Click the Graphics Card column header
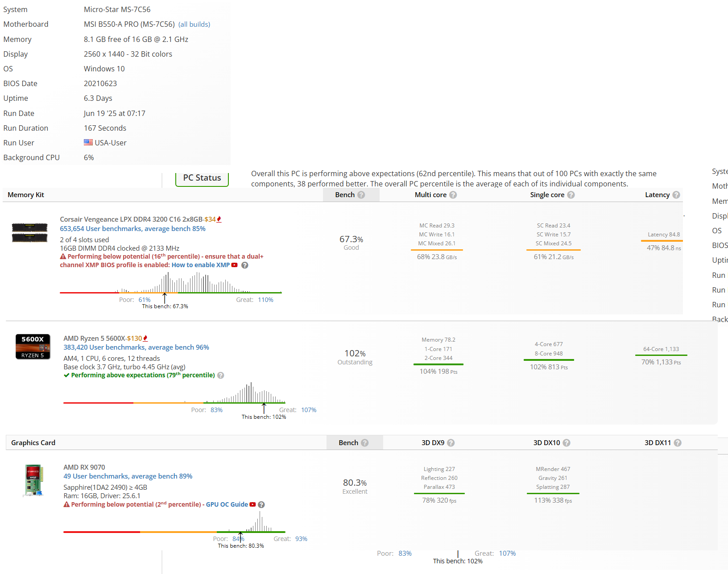728x574 pixels. 33,443
